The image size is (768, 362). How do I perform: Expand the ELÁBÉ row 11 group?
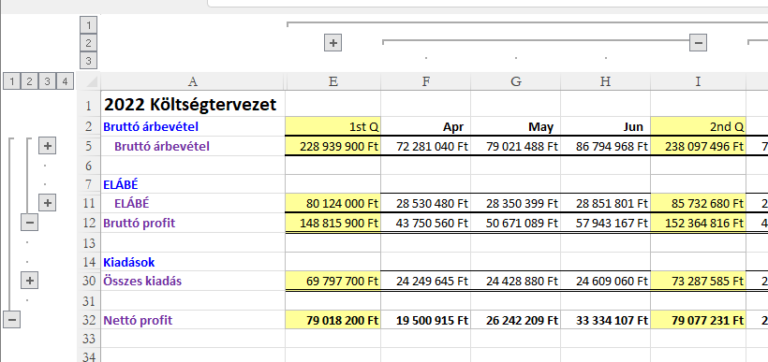click(x=47, y=203)
